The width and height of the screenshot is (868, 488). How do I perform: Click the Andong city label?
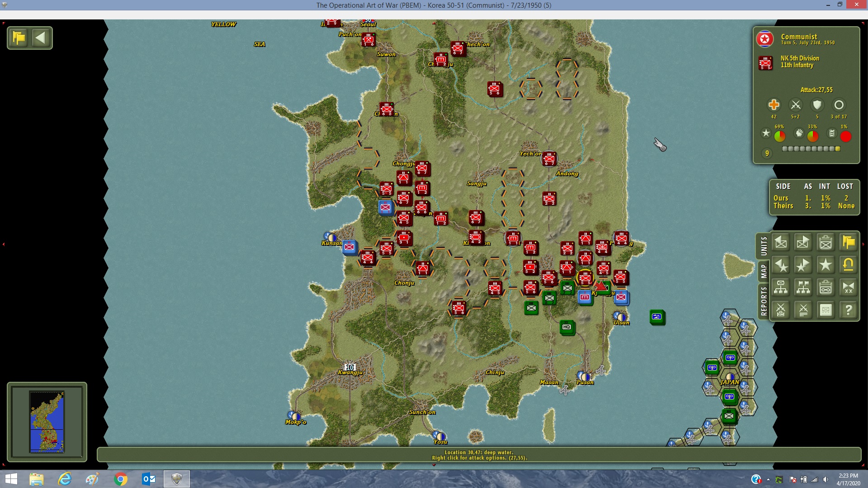[x=567, y=174]
